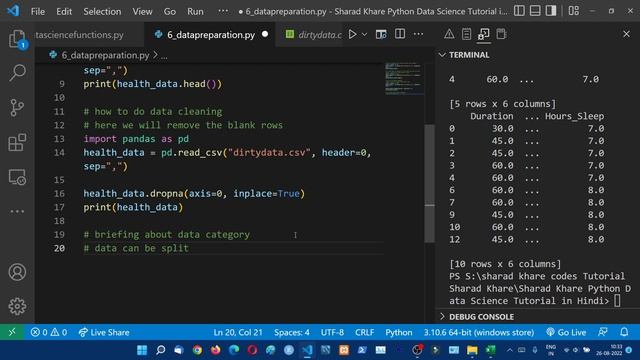Toggle the bottom panel layout icon
This screenshot has height=360, width=640.
535,11
